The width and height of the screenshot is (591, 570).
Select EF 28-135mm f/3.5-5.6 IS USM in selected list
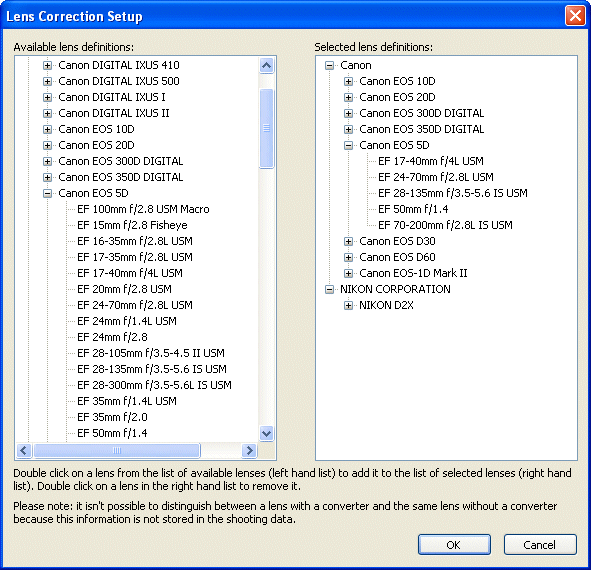point(453,193)
